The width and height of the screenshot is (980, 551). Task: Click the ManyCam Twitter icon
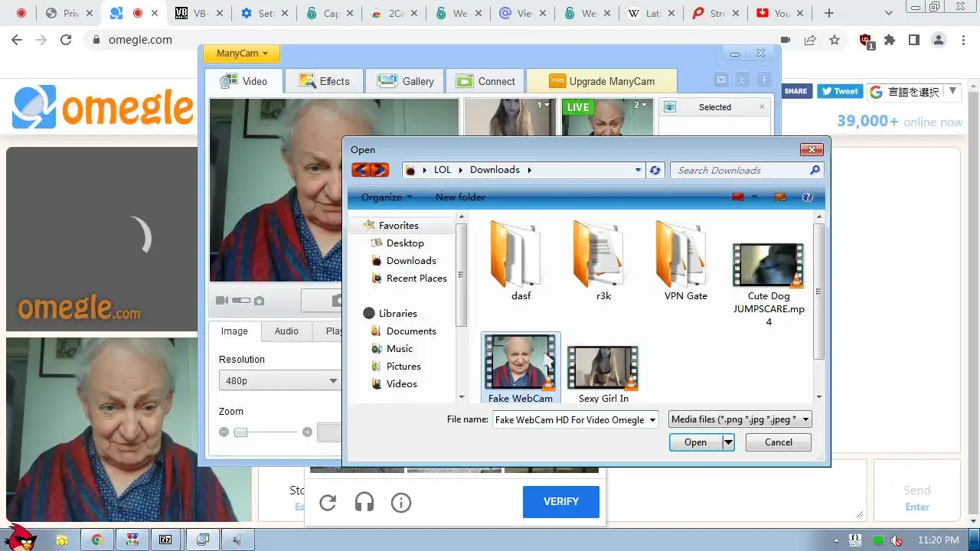(x=743, y=80)
